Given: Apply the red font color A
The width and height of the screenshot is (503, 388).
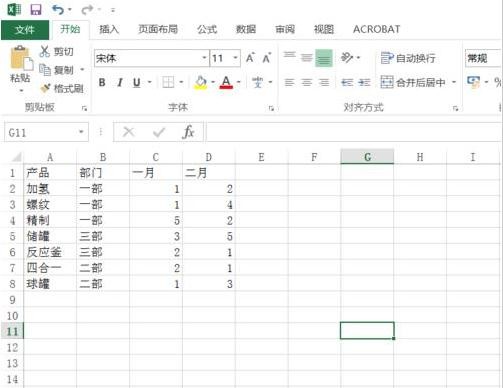Looking at the screenshot, I should coord(226,82).
